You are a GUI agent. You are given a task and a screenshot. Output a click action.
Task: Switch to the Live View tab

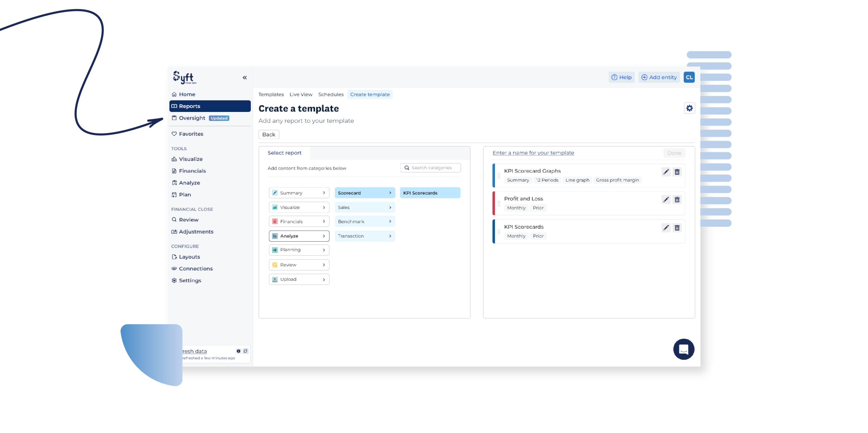[301, 94]
